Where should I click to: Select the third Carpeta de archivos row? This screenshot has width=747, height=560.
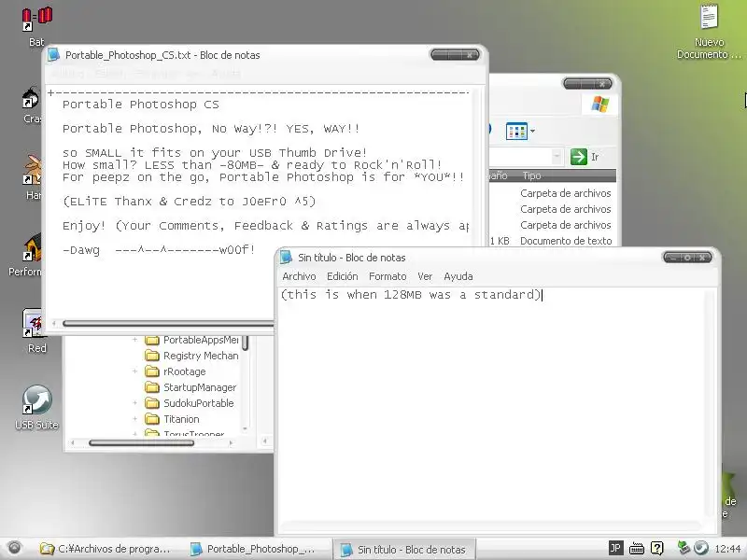click(x=566, y=225)
